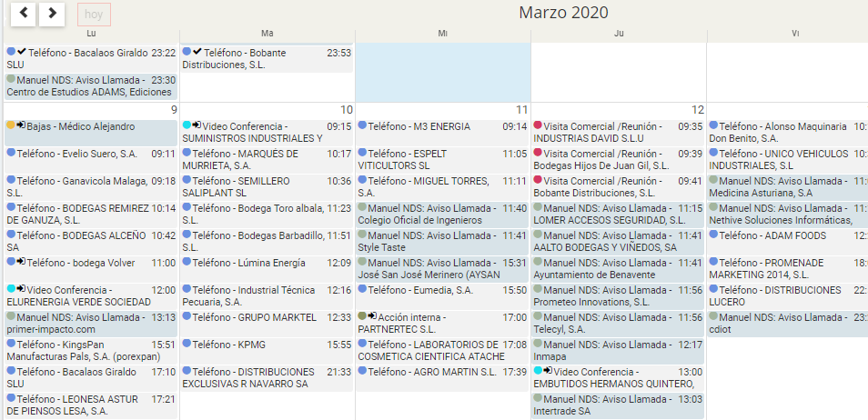
Task: Open Visita Comercial Bobante Distribuciones 09:41
Action: tap(618, 187)
